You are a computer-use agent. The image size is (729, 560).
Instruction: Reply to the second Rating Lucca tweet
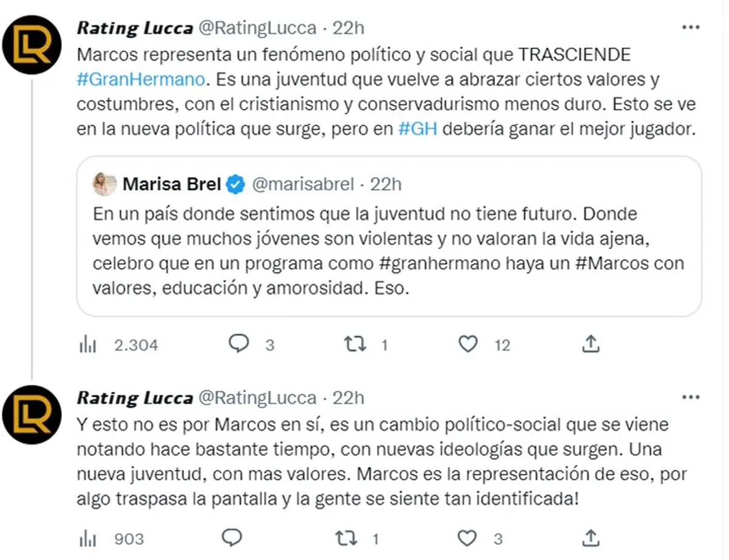click(x=232, y=538)
